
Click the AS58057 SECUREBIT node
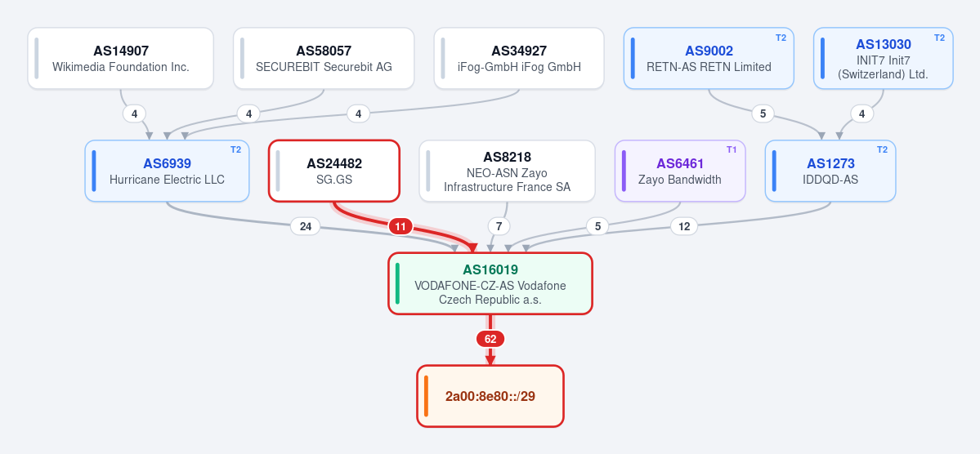tap(324, 59)
